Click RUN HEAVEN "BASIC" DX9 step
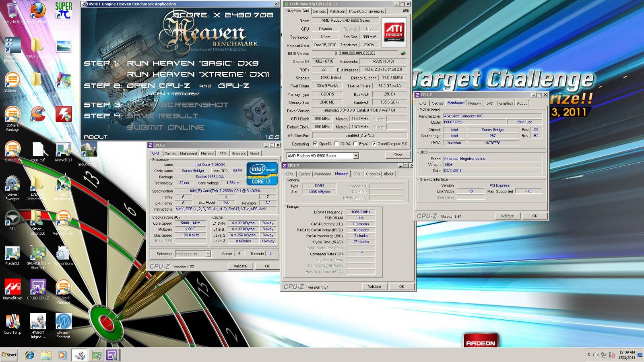The image size is (644, 362). click(192, 63)
